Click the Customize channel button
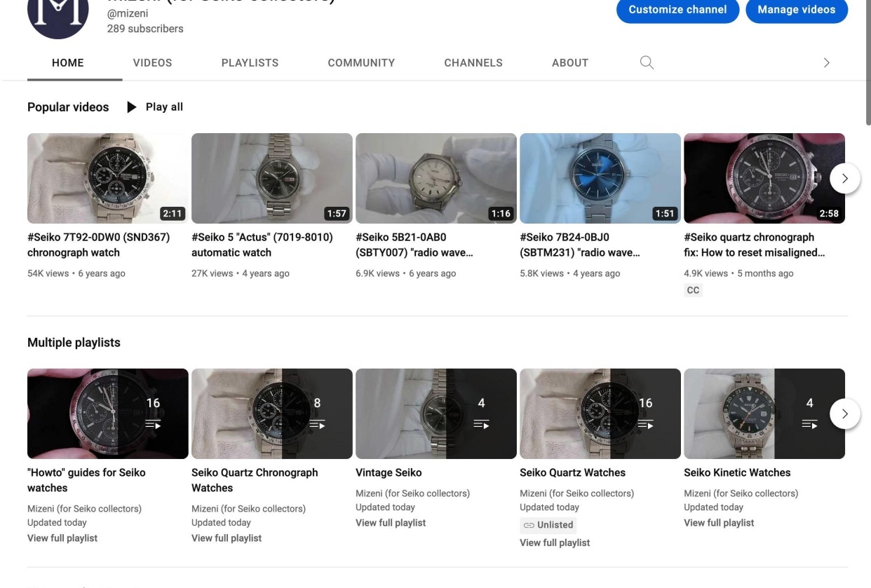The height and width of the screenshot is (588, 871). (x=677, y=10)
